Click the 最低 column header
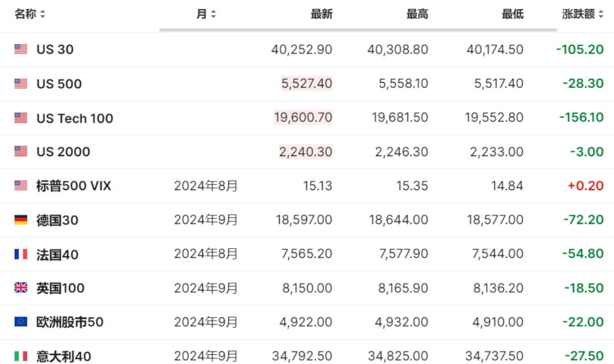 (x=512, y=14)
